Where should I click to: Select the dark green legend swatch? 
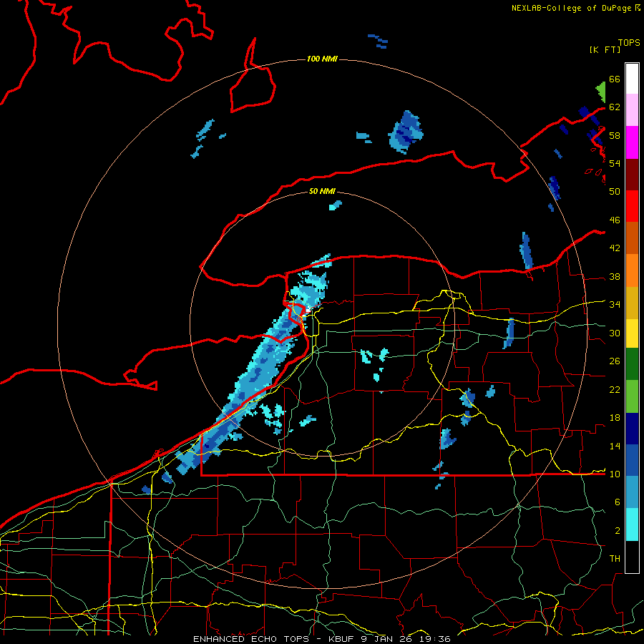click(632, 364)
